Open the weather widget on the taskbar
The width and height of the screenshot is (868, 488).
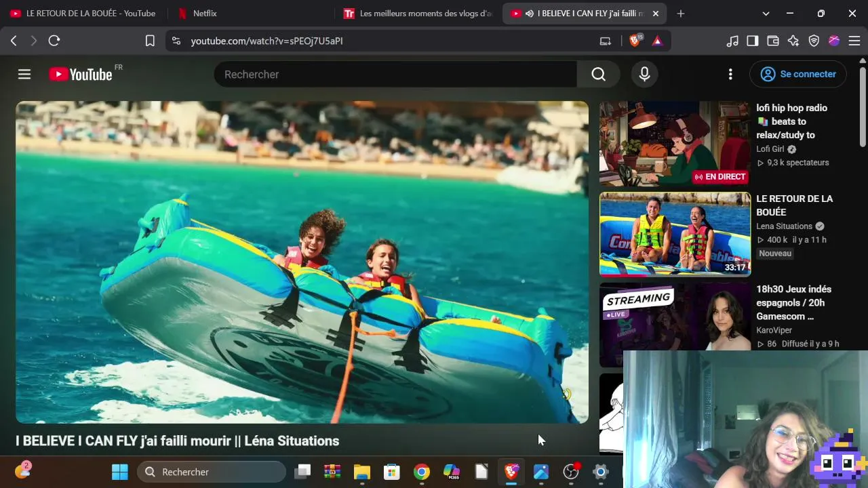click(x=22, y=470)
